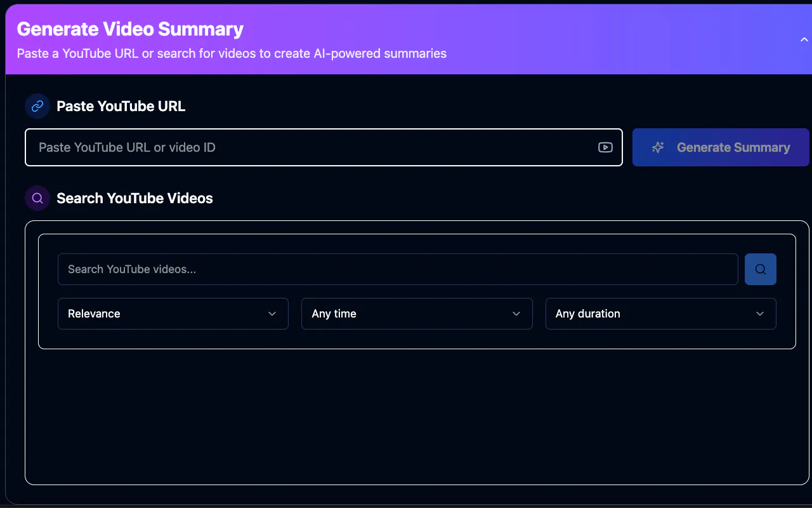This screenshot has width=812, height=508.
Task: Open the Any time filter dropdown
Action: tap(417, 314)
